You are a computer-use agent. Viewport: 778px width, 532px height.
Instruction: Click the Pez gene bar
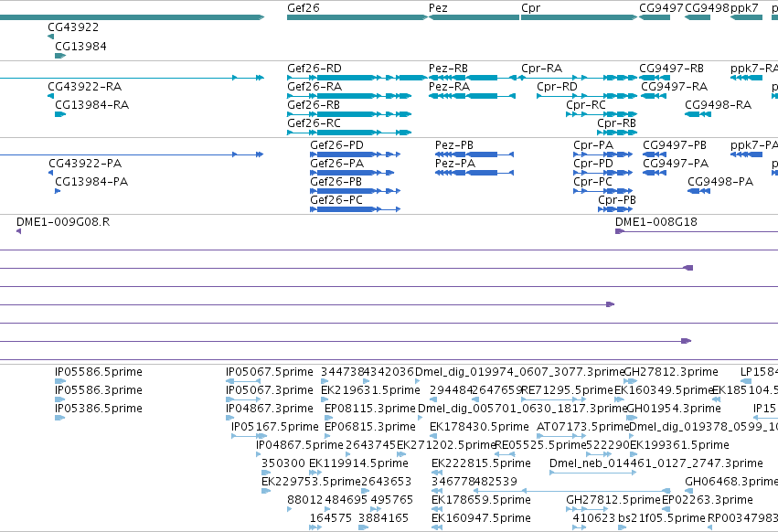click(474, 17)
